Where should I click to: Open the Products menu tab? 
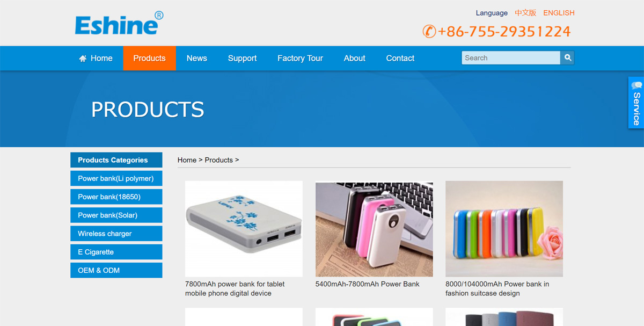click(149, 58)
